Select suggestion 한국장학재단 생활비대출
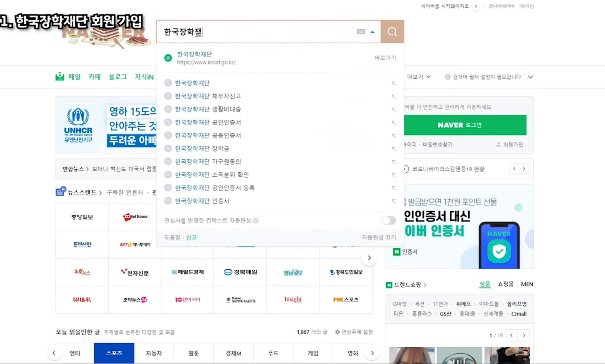 point(208,109)
